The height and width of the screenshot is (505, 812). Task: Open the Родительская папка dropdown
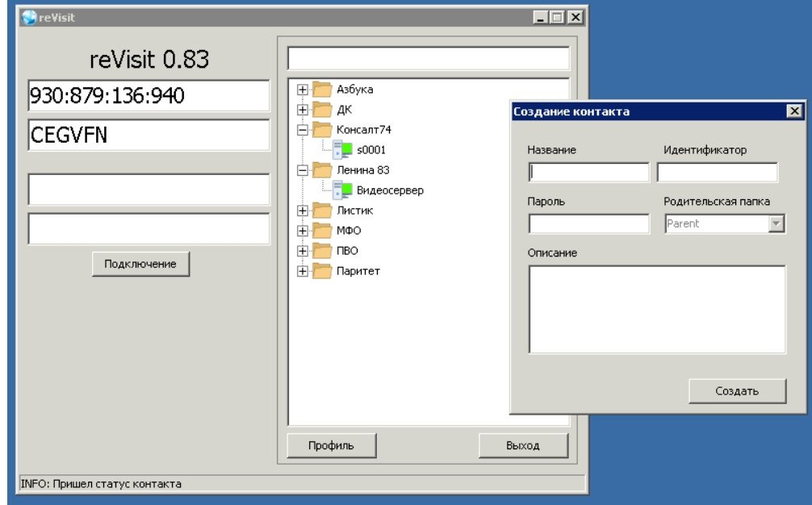pos(776,224)
